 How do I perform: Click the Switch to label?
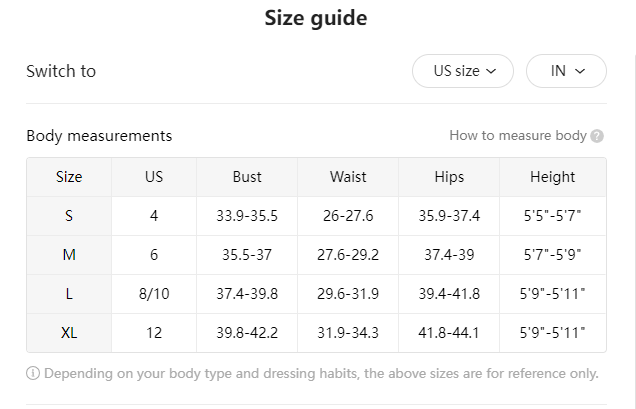[x=61, y=72]
